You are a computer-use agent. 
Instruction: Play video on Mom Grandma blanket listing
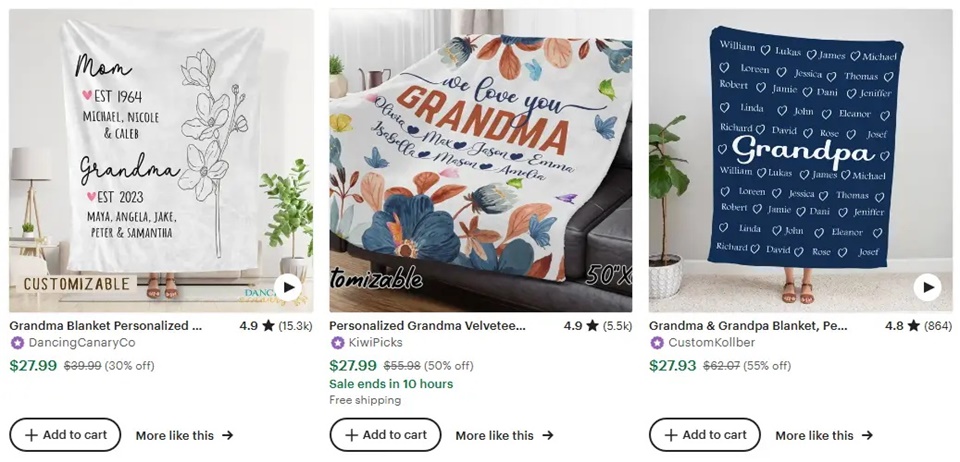288,287
